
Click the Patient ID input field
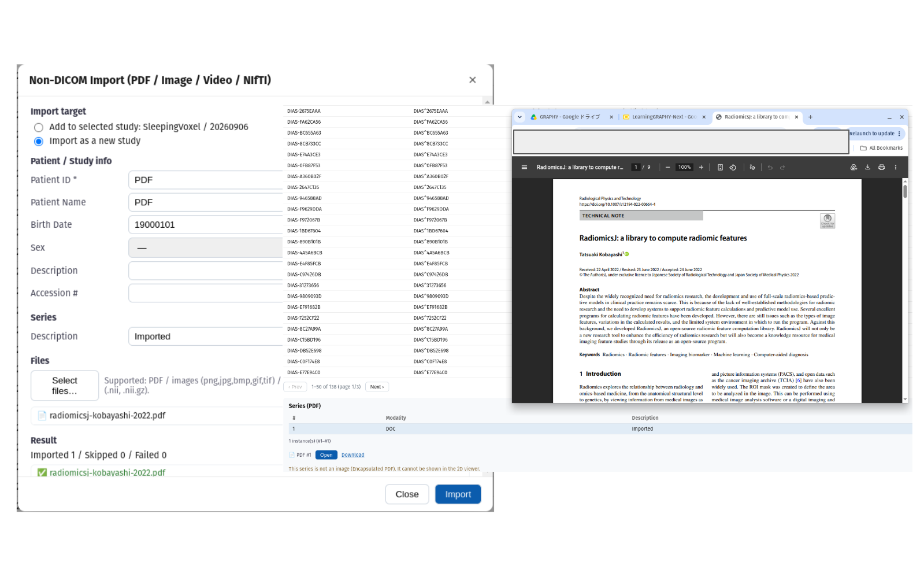pos(206,180)
